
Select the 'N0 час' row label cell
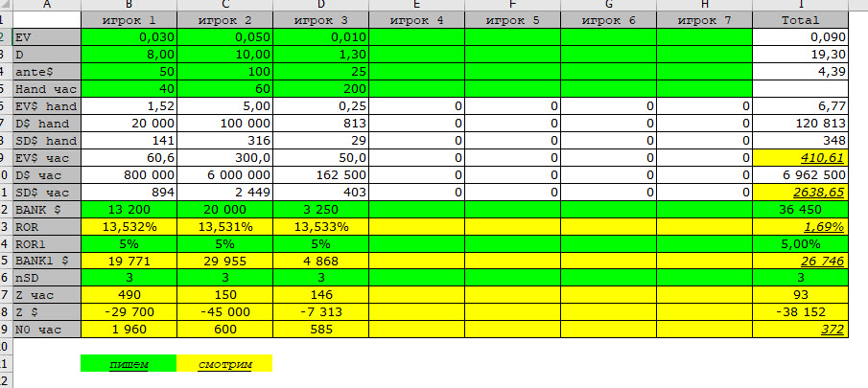[x=46, y=330]
